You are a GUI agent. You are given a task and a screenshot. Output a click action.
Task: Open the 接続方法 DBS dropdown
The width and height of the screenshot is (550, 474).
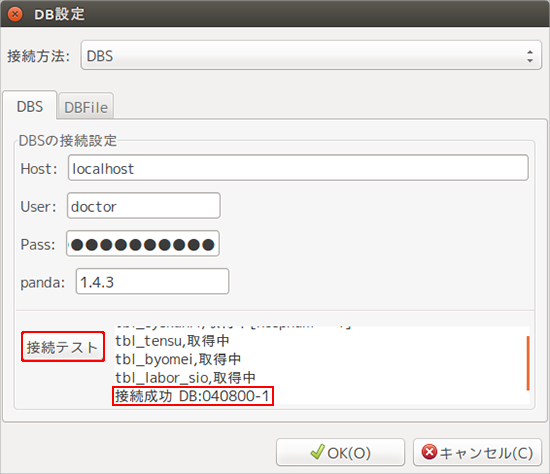coord(311,55)
